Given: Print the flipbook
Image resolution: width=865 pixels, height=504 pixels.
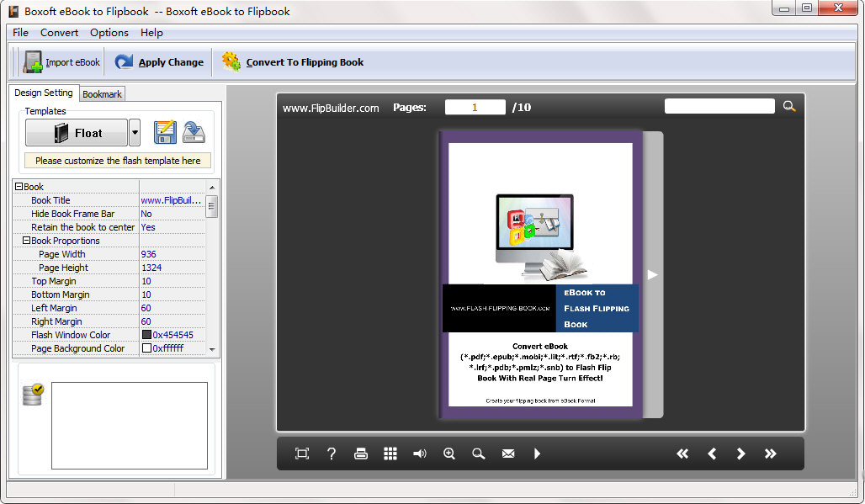Looking at the screenshot, I should (361, 454).
